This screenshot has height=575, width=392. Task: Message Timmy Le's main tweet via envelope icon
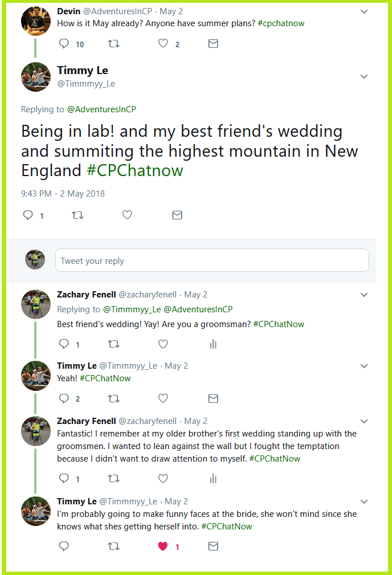click(177, 215)
